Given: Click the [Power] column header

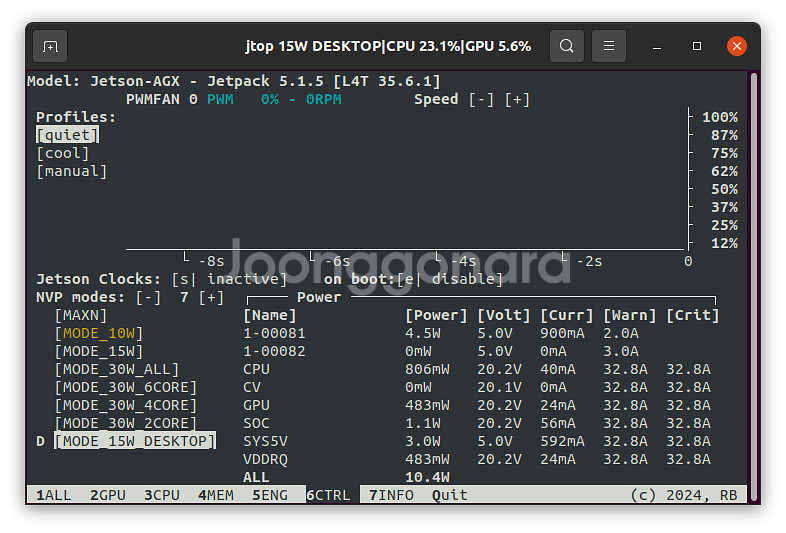Looking at the screenshot, I should [x=436, y=315].
